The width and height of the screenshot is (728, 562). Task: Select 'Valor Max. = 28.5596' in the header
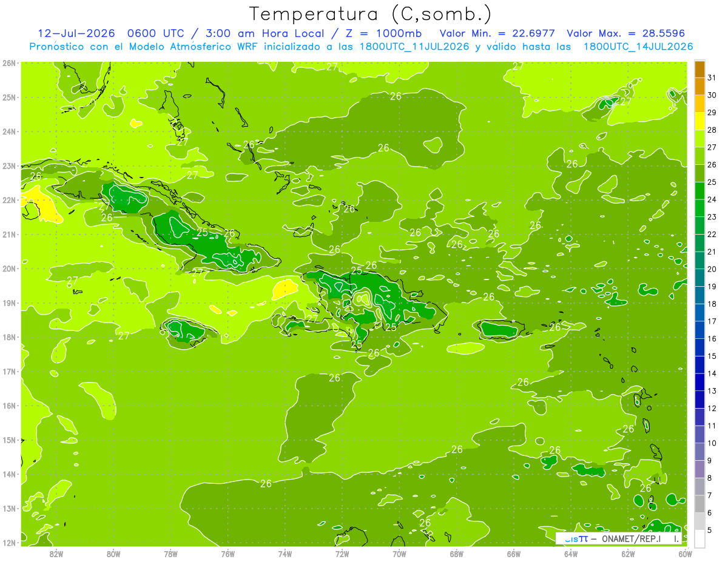pos(625,33)
